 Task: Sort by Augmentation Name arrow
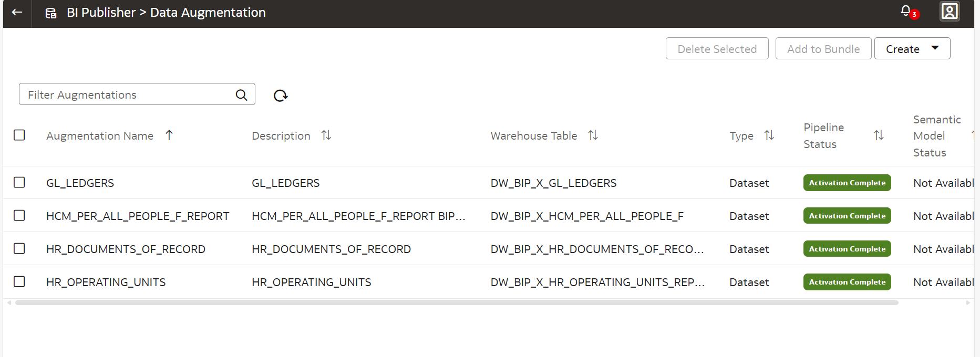[x=169, y=135]
